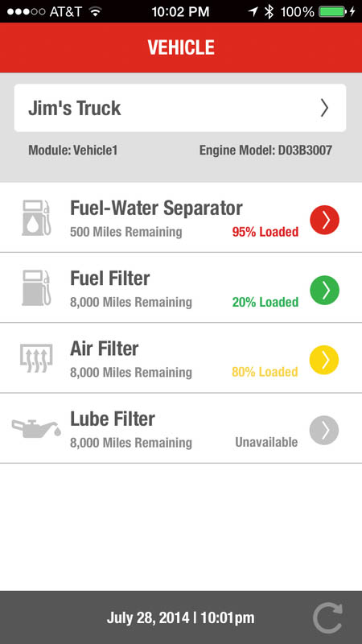Tap the 95% Loaded status text
The image size is (362, 644).
click(x=265, y=232)
